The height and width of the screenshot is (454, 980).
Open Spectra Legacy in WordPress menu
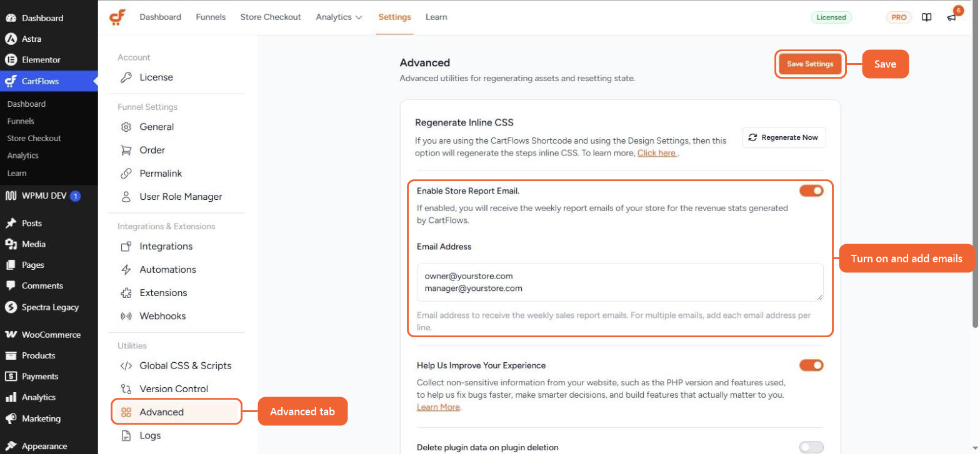49,307
